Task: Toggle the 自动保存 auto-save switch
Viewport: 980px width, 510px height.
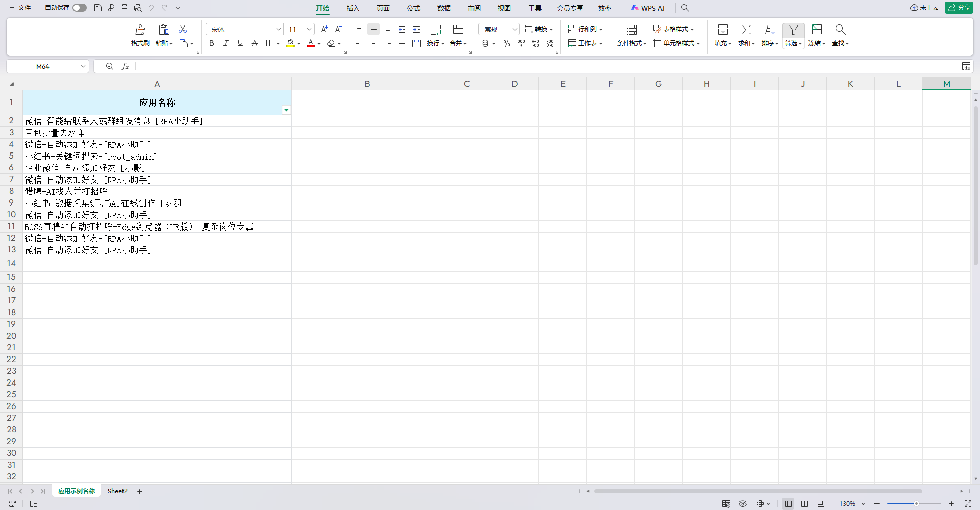Action: click(x=80, y=8)
